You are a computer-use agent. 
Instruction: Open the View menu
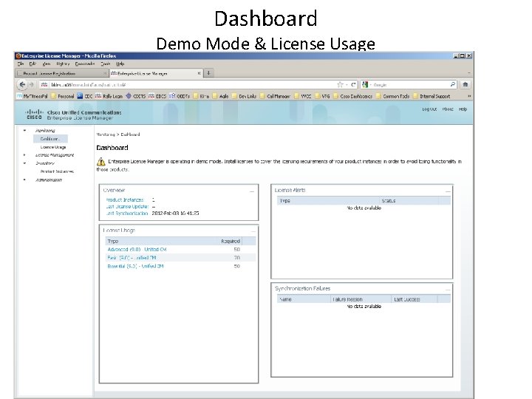click(47, 64)
